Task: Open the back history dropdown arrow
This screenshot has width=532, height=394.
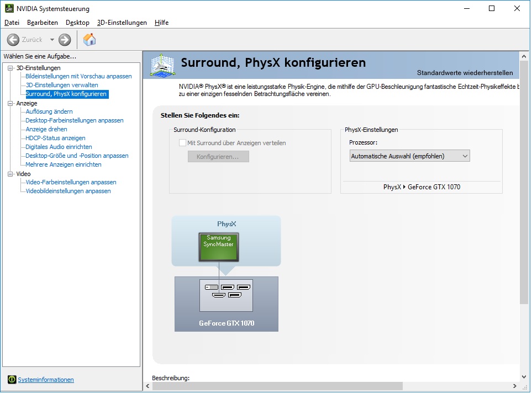Action: (x=52, y=40)
